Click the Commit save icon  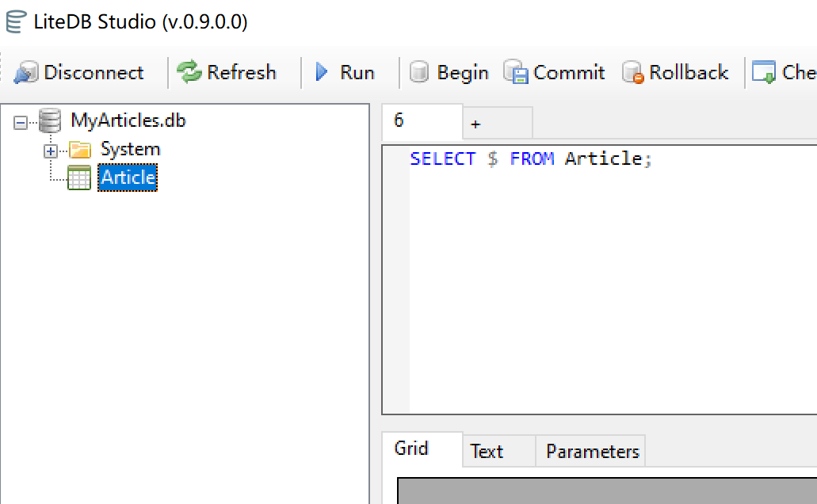click(516, 71)
